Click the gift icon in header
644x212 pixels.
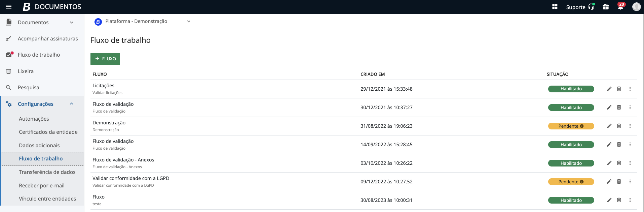pyautogui.click(x=606, y=7)
